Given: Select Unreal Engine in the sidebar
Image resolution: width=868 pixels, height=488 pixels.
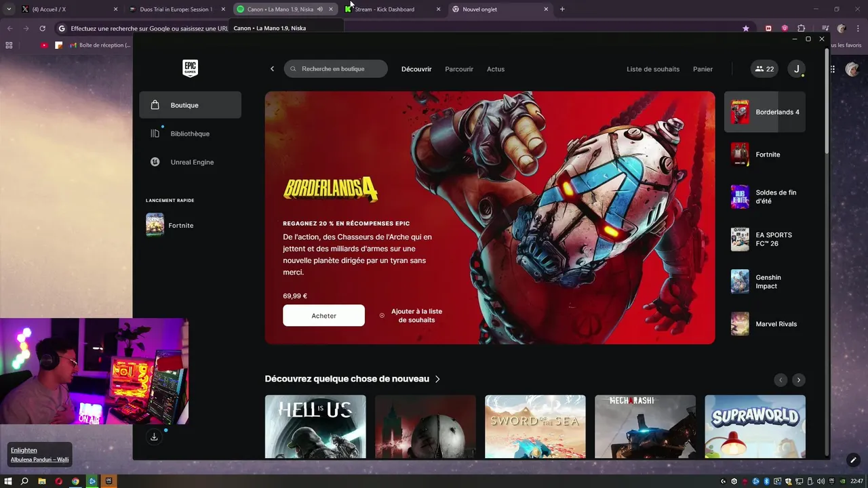Looking at the screenshot, I should (190, 162).
